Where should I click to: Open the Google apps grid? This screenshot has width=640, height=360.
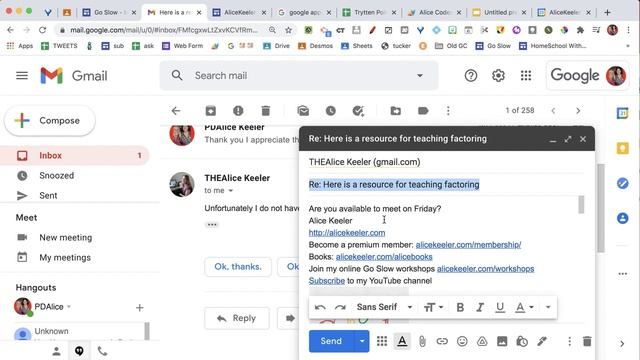coord(526,76)
